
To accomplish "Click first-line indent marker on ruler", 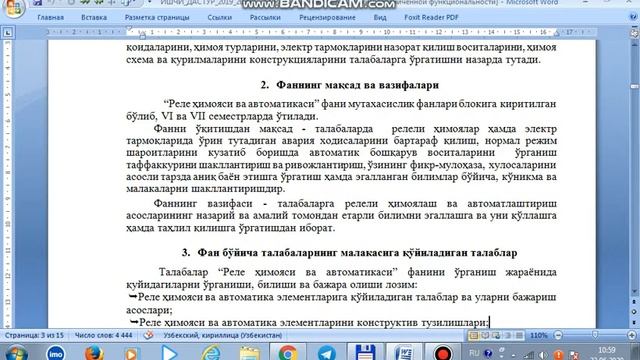I will 129,29.
